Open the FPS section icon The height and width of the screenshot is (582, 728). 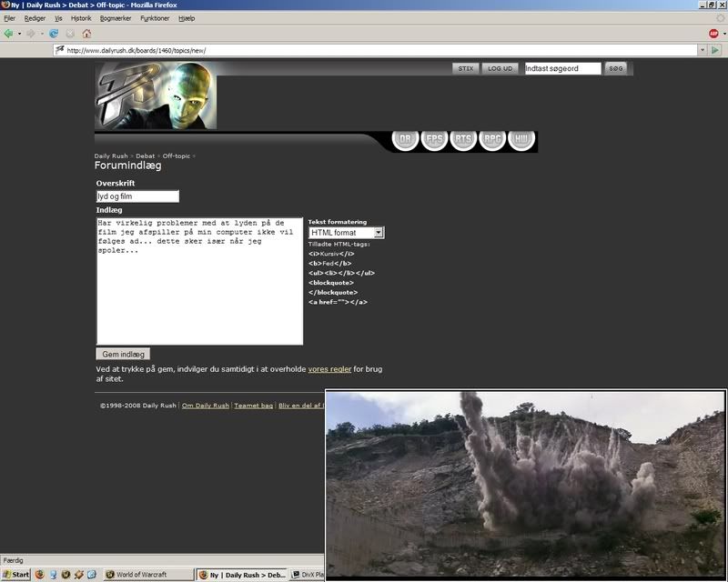click(434, 139)
